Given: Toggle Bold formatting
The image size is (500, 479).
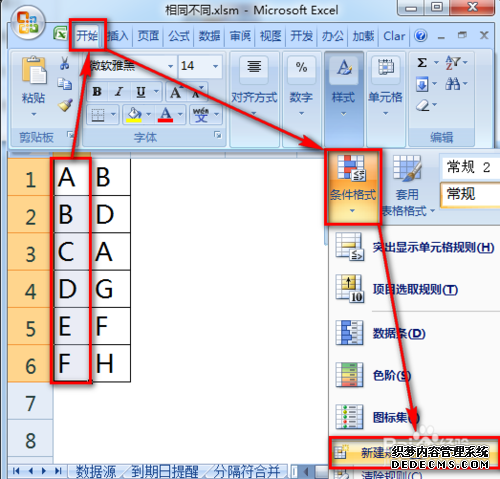Looking at the screenshot, I should click(x=97, y=92).
